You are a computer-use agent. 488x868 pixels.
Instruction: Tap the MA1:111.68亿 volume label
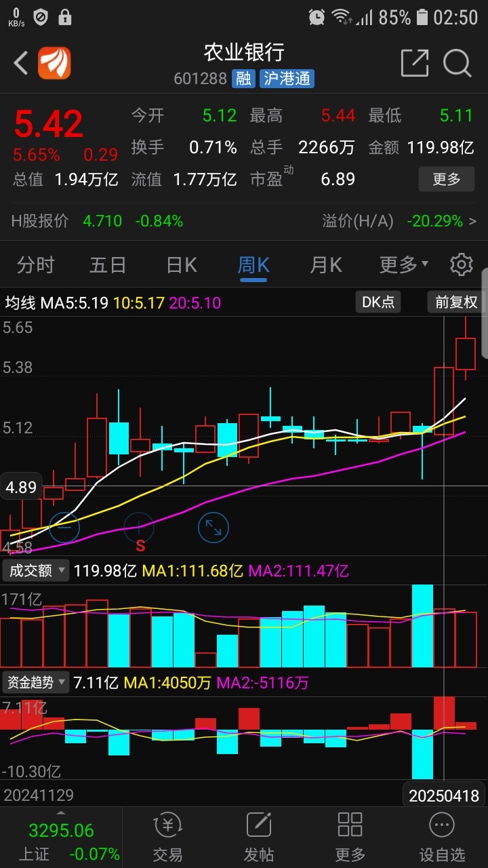(x=192, y=571)
